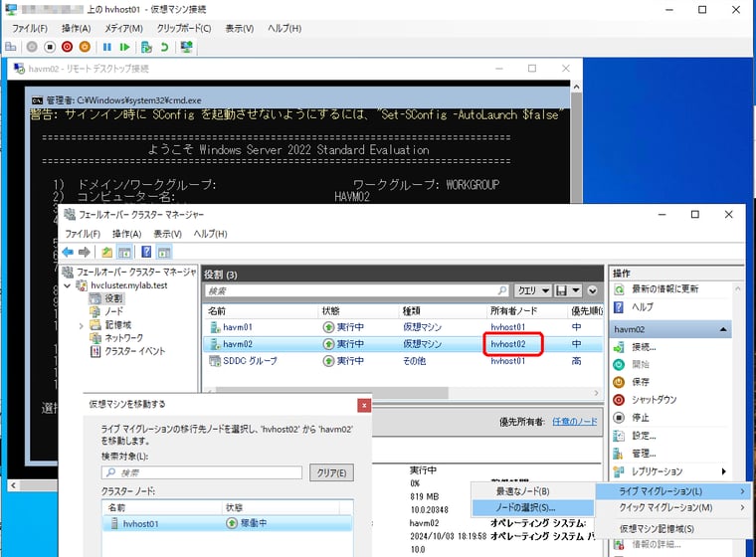
Task: Click the Turn Off stop icon in VM toolbar
Action: [x=50, y=47]
